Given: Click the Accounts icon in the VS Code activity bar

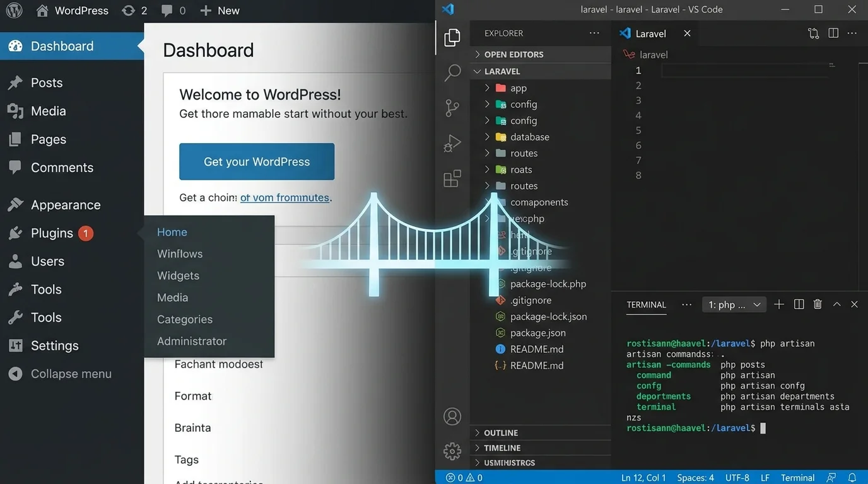Looking at the screenshot, I should (452, 417).
